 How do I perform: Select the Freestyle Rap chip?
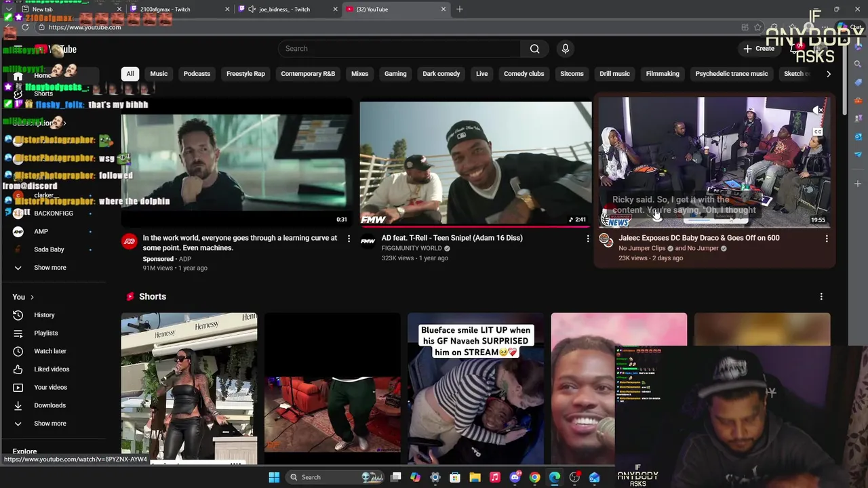coord(245,74)
